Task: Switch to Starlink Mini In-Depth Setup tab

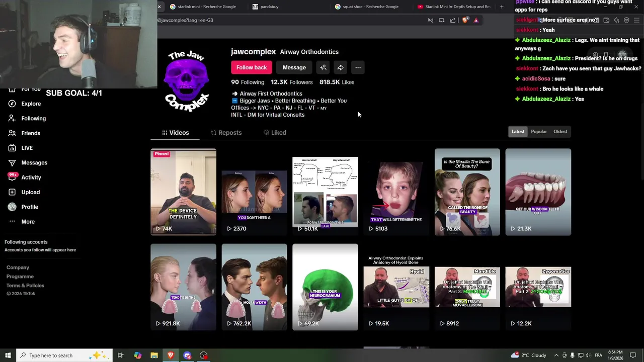Action: pos(454,7)
